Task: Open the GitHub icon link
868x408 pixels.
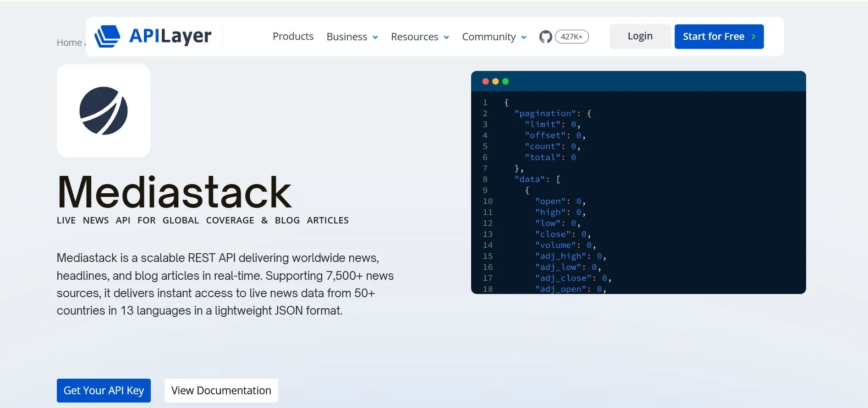Action: [x=545, y=37]
